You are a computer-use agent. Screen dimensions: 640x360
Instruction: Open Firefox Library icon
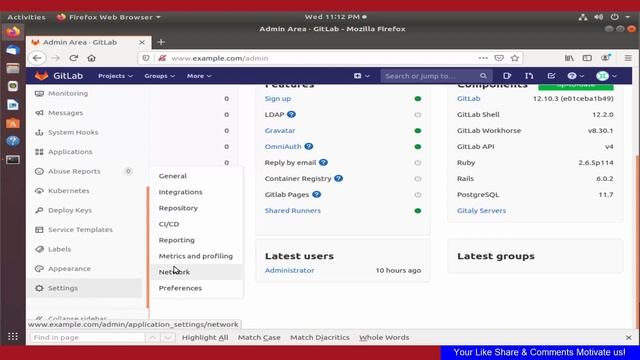[569, 58]
